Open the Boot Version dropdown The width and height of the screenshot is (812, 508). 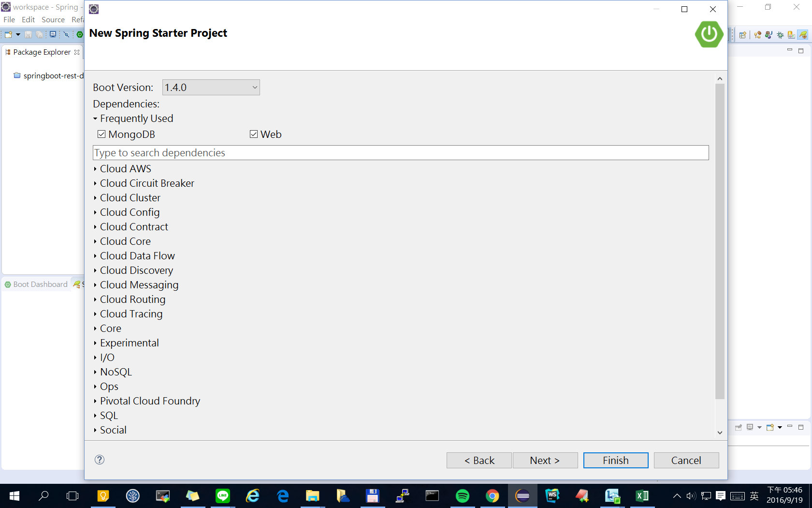pyautogui.click(x=211, y=88)
